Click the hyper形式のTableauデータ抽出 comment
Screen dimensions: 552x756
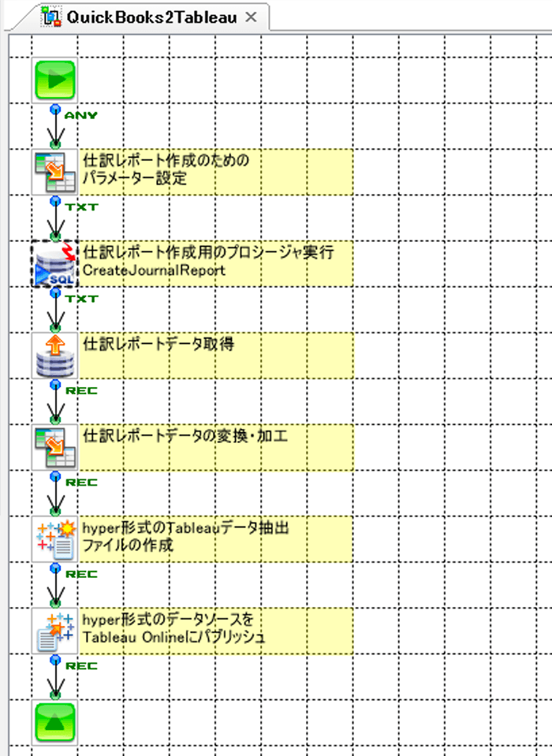[216, 539]
